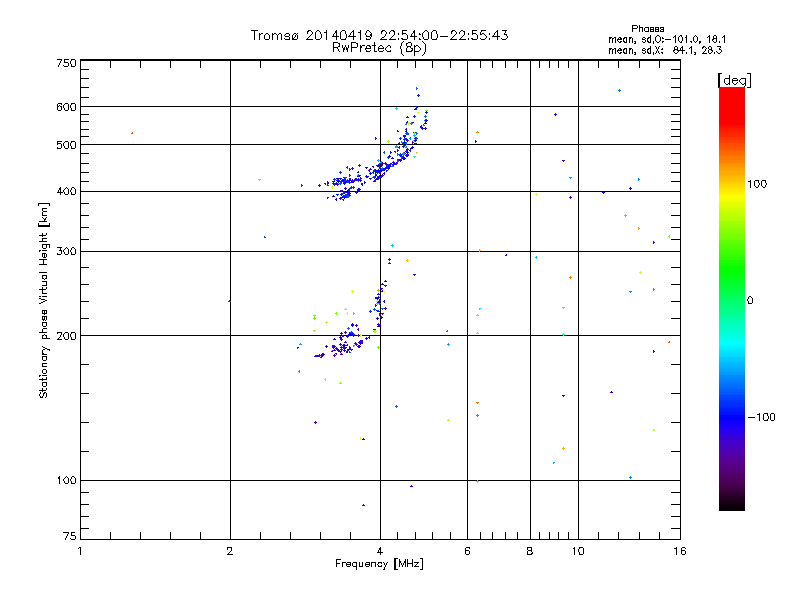Click the y-axis tick label '400'

click(x=66, y=191)
